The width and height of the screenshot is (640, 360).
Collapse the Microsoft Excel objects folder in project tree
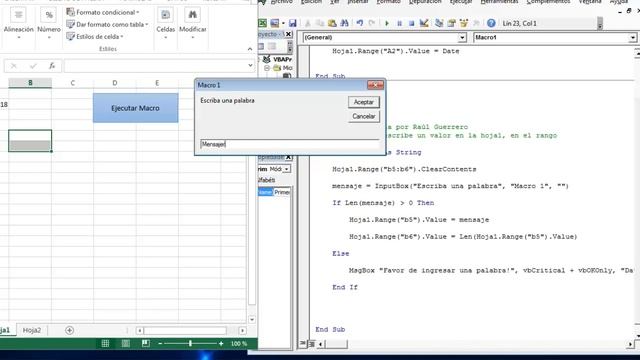point(267,68)
